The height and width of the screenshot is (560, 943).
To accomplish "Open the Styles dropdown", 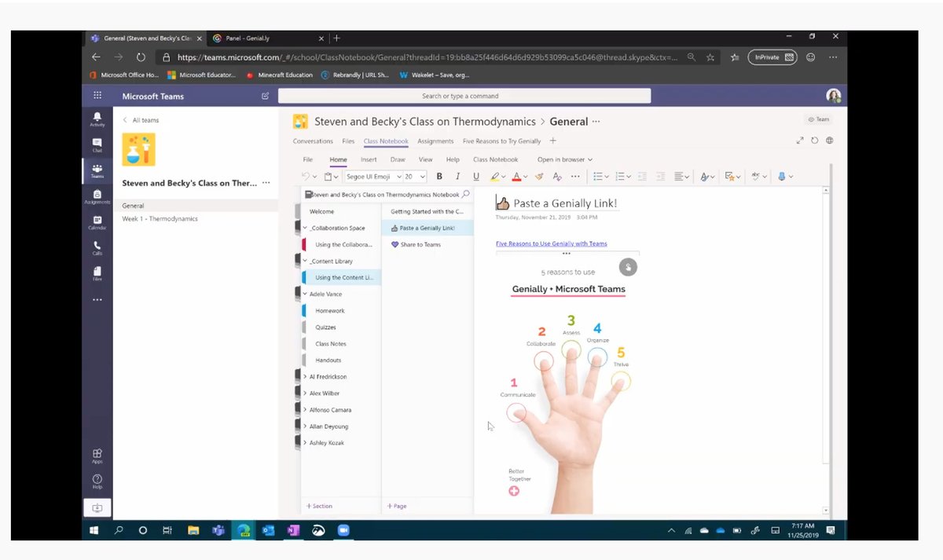I will (707, 177).
